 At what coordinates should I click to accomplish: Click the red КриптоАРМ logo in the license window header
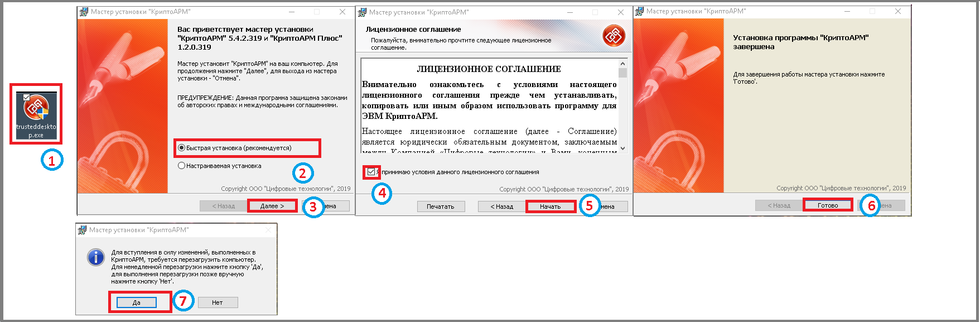coord(614,36)
